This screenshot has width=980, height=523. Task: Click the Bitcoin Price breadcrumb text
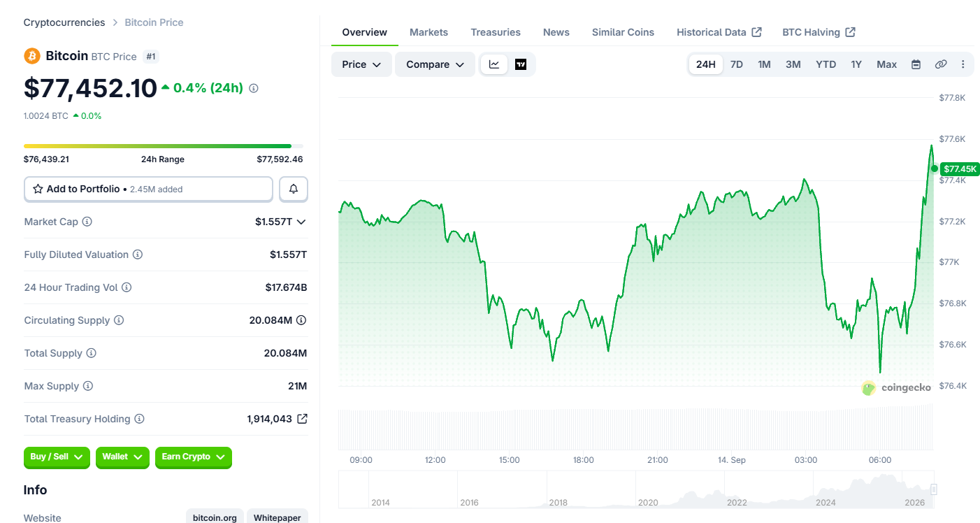154,22
